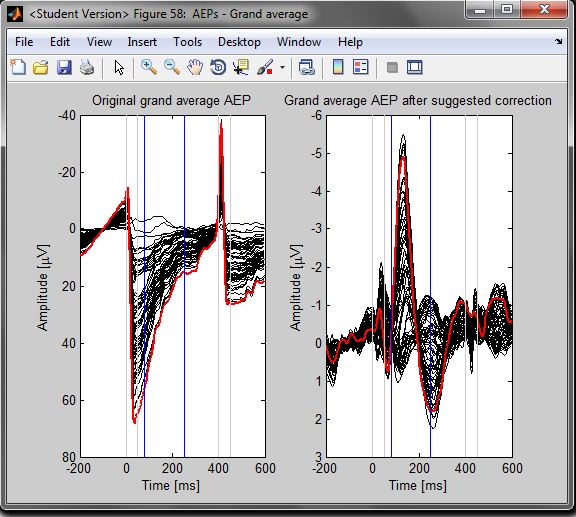Toggle the Data Cursor tool

point(241,68)
